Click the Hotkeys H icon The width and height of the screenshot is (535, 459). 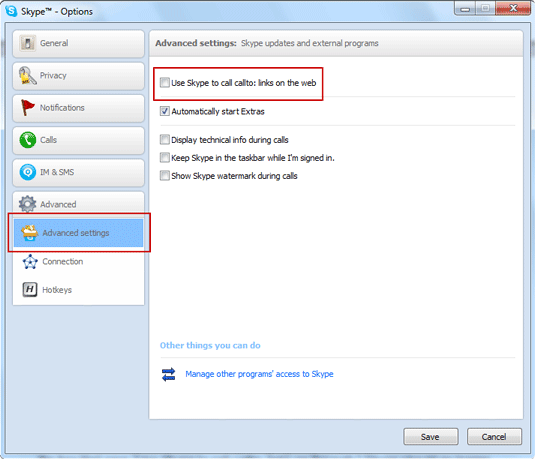[x=30, y=290]
